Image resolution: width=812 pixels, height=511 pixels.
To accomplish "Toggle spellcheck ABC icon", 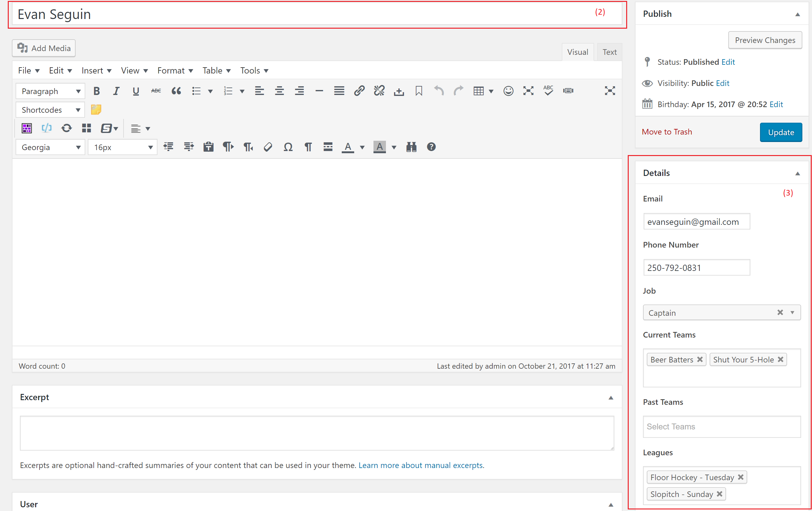I will point(548,91).
